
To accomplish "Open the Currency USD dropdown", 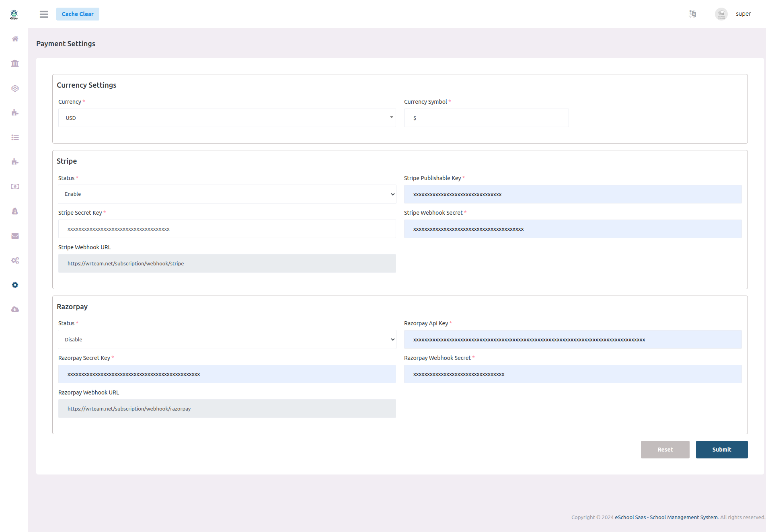I will (227, 118).
